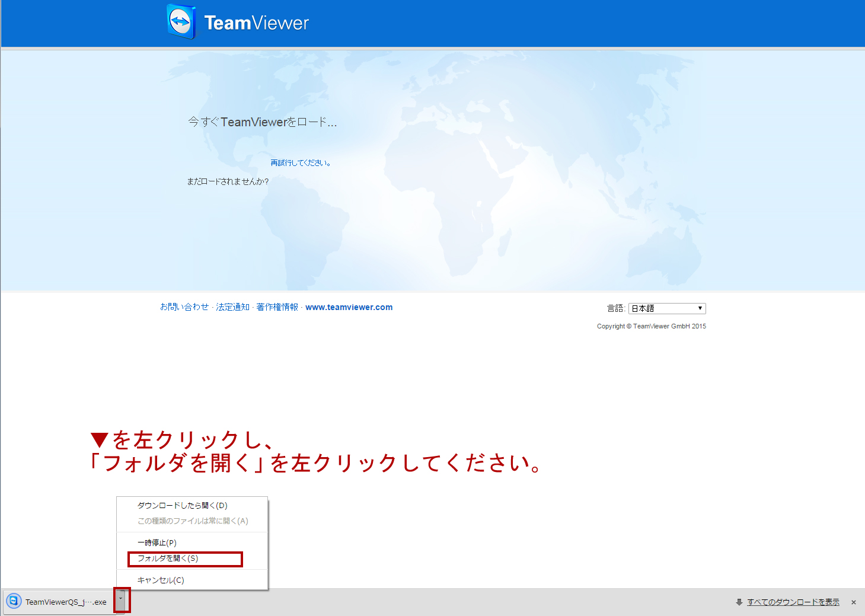Visit www.teamviewer.com link
This screenshot has height=616, width=865.
(x=349, y=307)
